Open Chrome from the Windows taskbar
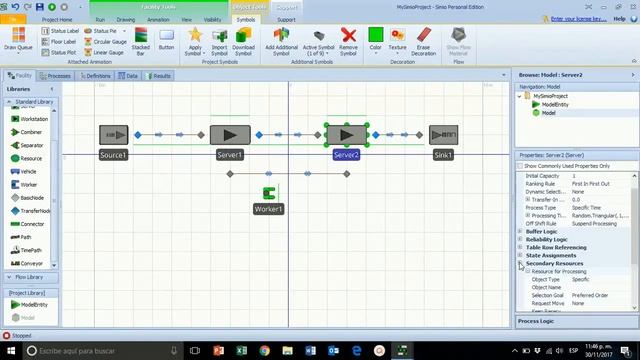Image resolution: width=640 pixels, height=360 pixels. (264, 351)
